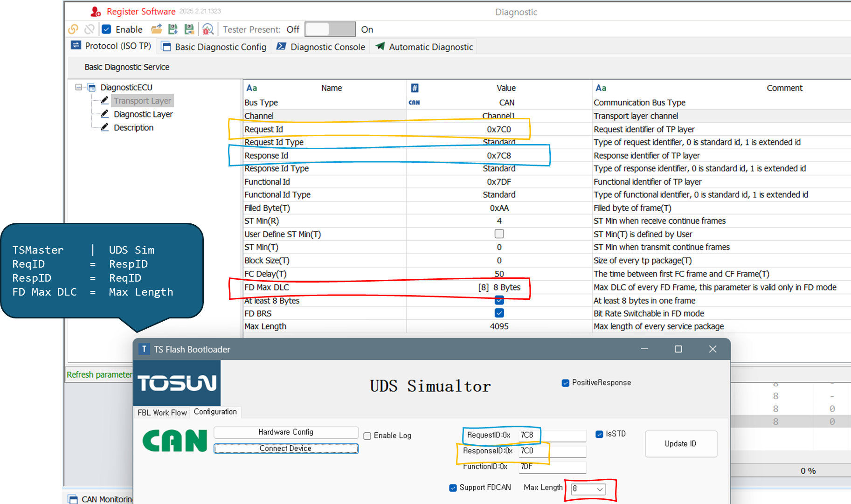Click the Request Id value 0x7C0
The height and width of the screenshot is (504, 851).
[x=499, y=129]
